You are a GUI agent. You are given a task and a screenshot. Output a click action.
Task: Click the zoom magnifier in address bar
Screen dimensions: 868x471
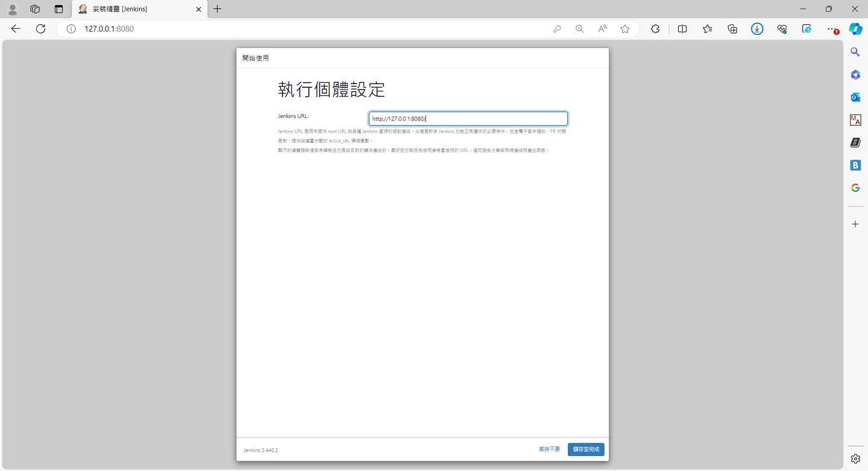pos(580,28)
